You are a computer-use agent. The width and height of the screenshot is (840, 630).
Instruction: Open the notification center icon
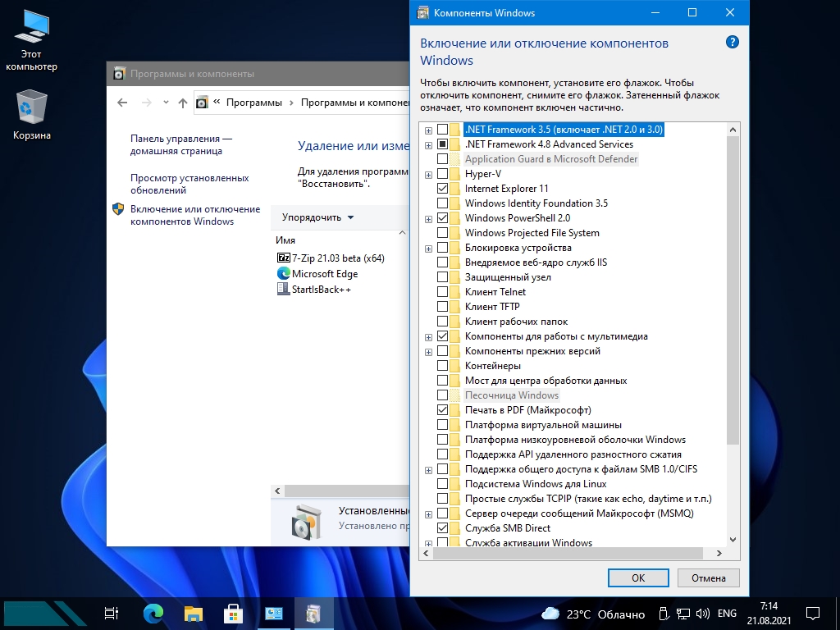812,613
